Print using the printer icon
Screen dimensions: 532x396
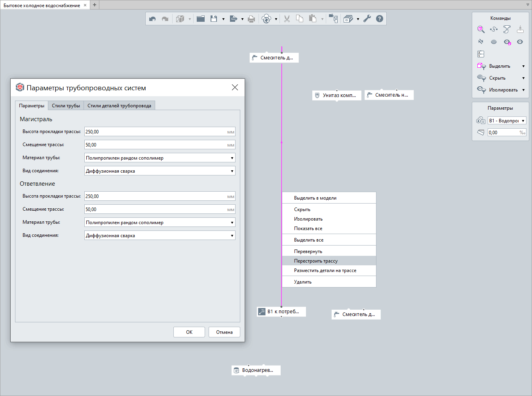(251, 19)
